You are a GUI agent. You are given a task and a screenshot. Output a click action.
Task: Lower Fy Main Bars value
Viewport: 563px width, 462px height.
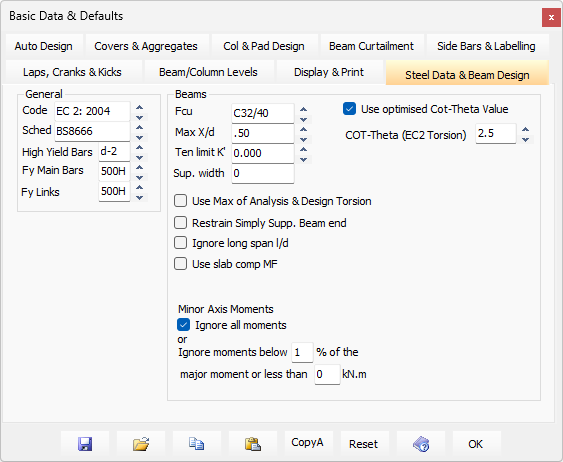tap(140, 178)
